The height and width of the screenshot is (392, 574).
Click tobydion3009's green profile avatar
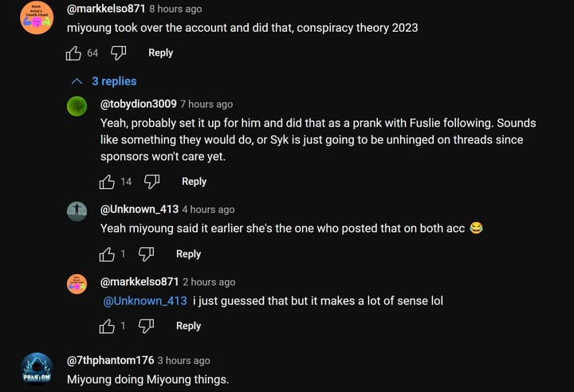coord(77,106)
